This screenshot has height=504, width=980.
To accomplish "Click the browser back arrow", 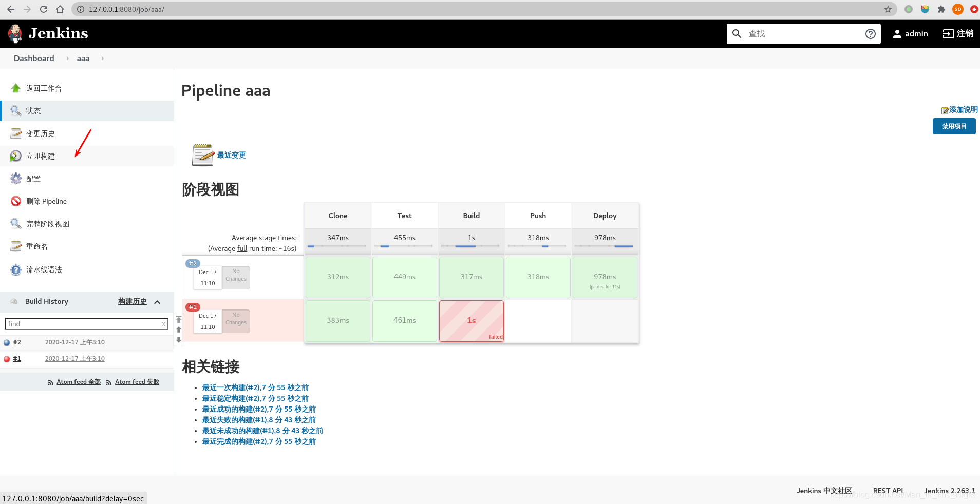I will click(x=11, y=9).
